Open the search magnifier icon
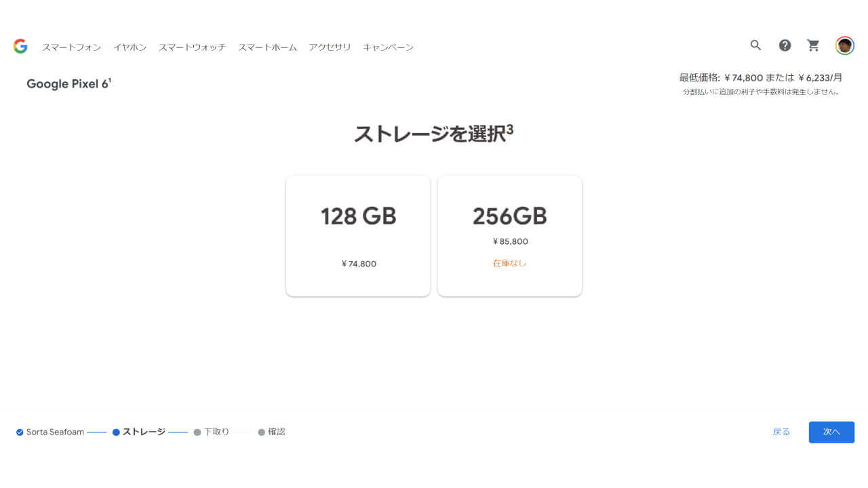This screenshot has height=488, width=868. point(755,45)
